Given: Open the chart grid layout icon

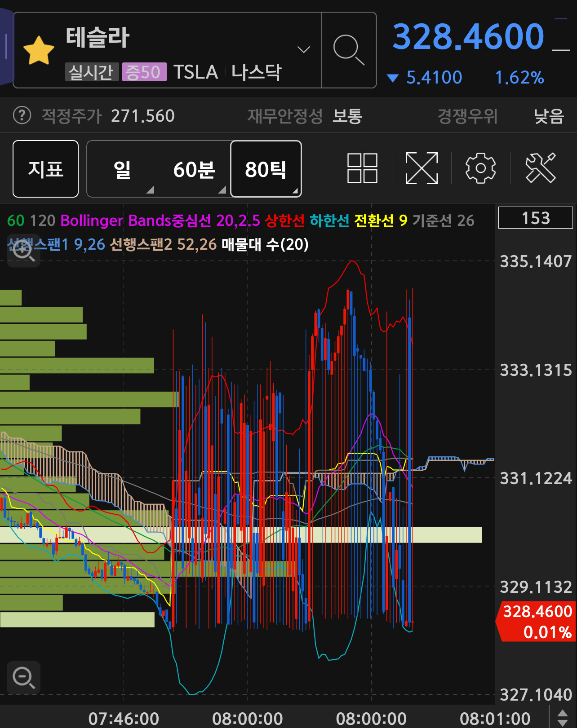Looking at the screenshot, I should 362,168.
